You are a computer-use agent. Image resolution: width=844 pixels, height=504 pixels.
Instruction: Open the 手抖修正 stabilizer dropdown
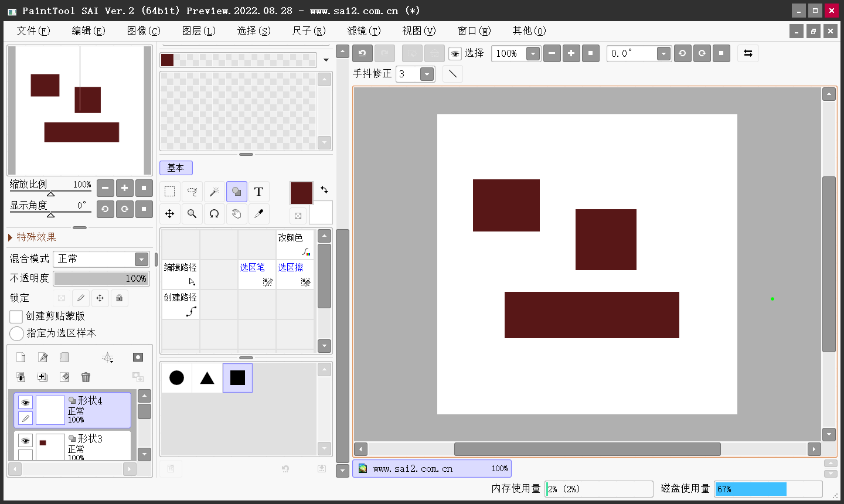pyautogui.click(x=427, y=74)
